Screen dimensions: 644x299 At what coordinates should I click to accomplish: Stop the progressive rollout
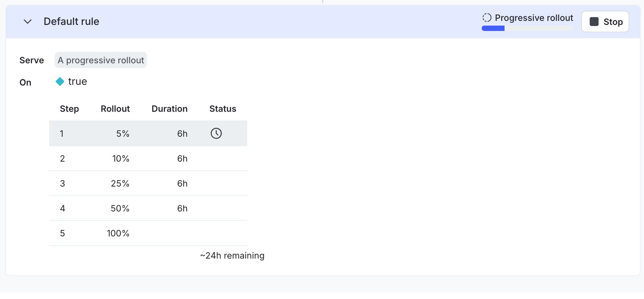[605, 22]
